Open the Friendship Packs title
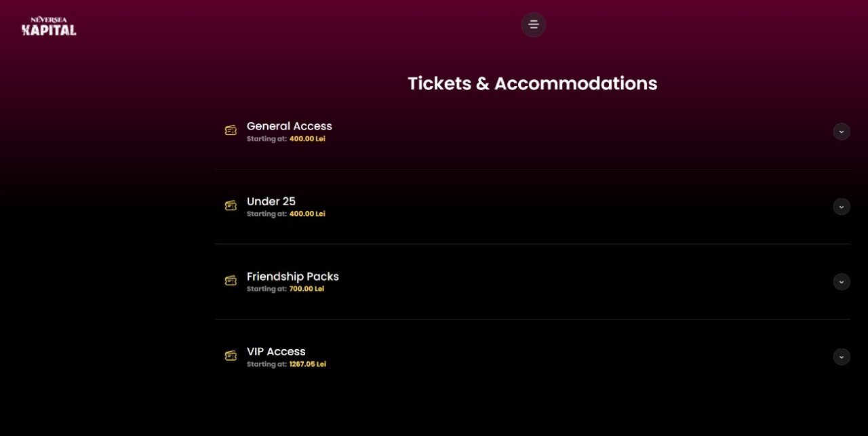 tap(292, 277)
